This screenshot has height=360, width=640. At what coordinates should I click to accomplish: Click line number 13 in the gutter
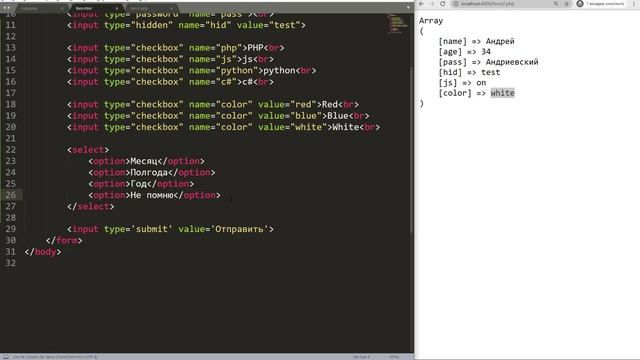point(10,48)
